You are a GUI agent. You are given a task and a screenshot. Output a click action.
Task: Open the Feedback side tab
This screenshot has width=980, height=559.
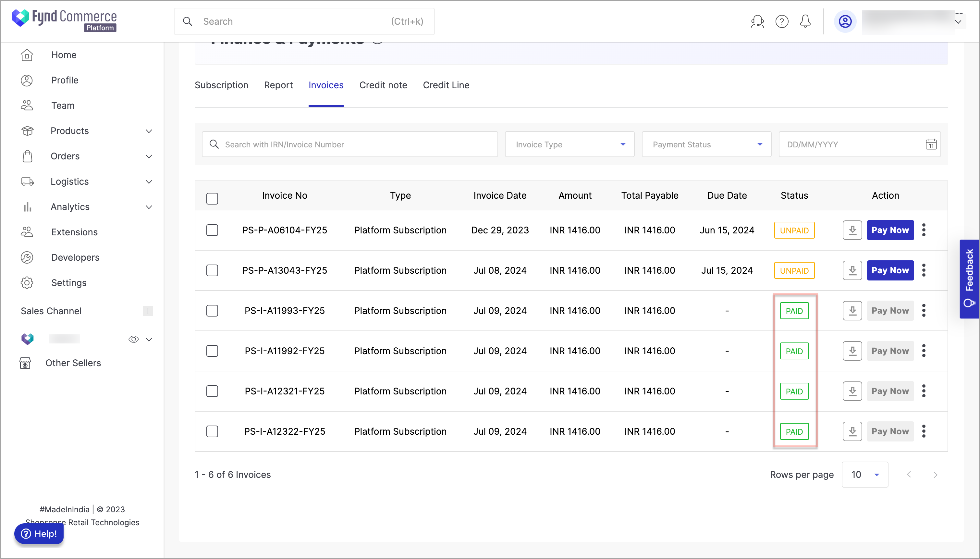(969, 279)
